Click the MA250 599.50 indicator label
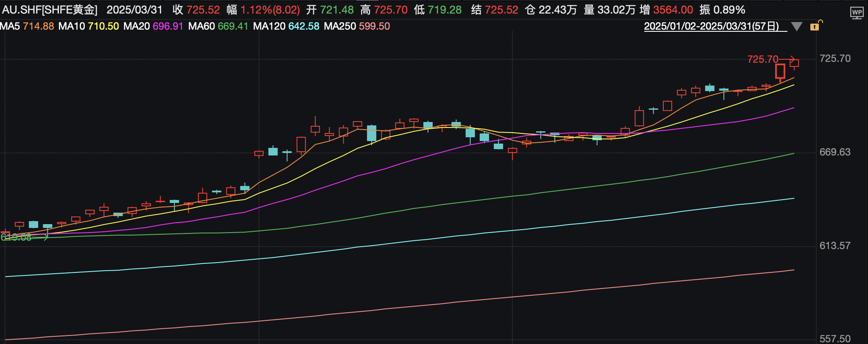This screenshot has width=868, height=344. coord(357,26)
